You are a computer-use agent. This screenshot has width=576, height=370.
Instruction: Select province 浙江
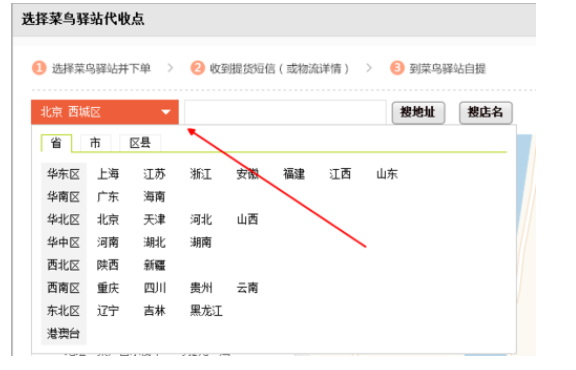(201, 174)
